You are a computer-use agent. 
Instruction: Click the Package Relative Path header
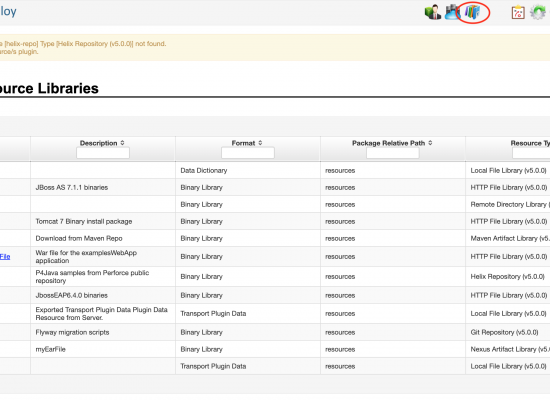pyautogui.click(x=388, y=143)
